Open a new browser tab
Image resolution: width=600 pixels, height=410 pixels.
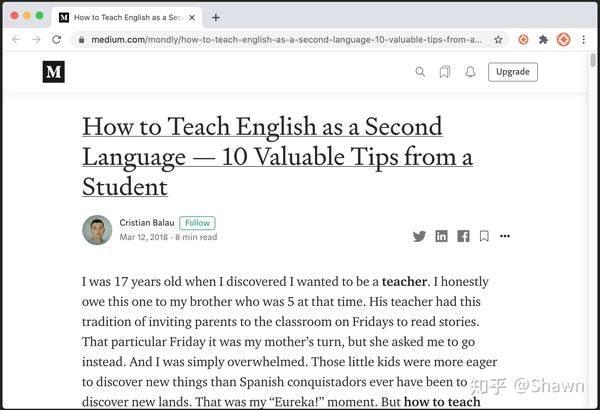point(216,18)
